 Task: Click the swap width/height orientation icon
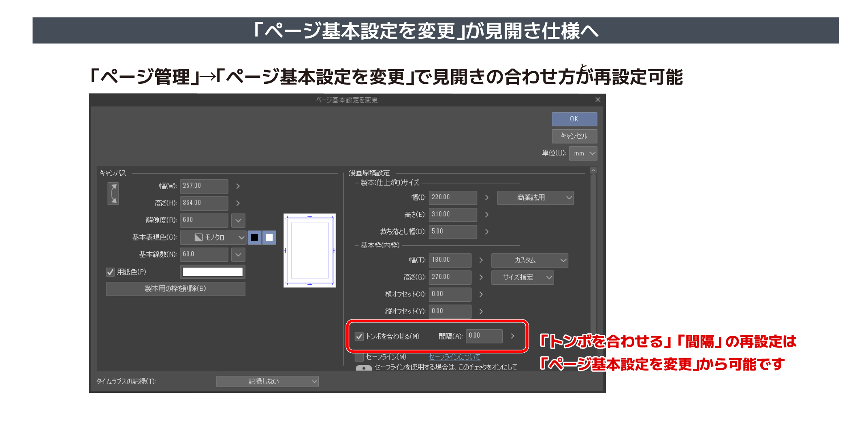coord(113,194)
